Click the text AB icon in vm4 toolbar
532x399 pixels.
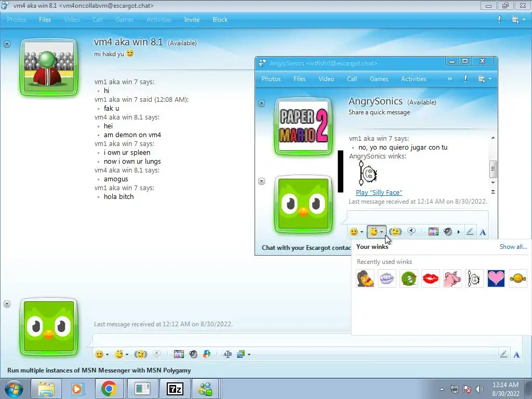point(228,354)
